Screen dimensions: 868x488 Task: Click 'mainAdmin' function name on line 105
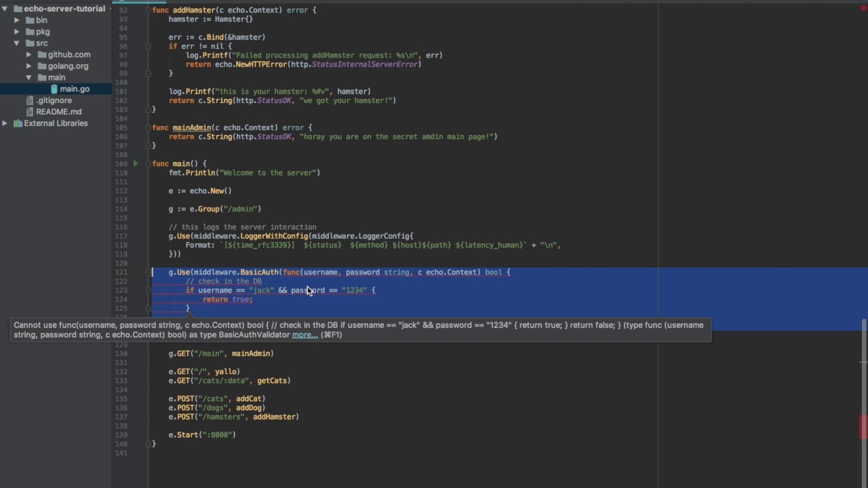192,127
